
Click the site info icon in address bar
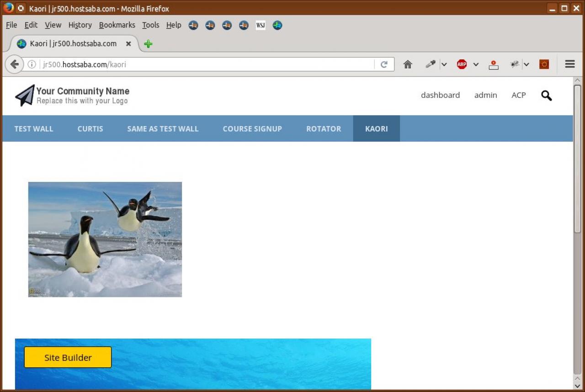coord(32,64)
